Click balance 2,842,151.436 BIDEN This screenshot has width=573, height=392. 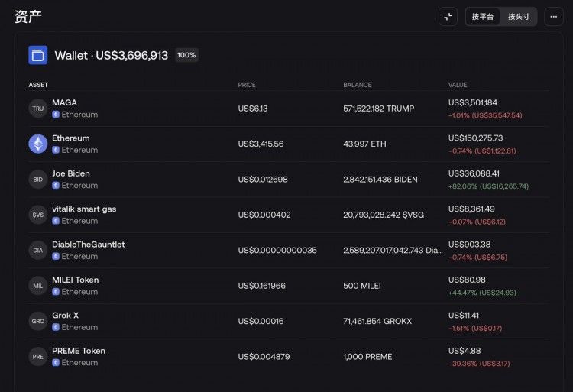380,180
